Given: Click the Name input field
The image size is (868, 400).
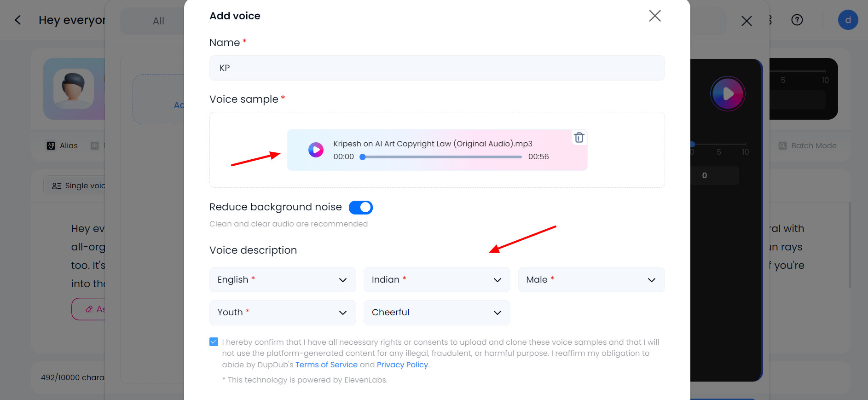Looking at the screenshot, I should (x=436, y=68).
